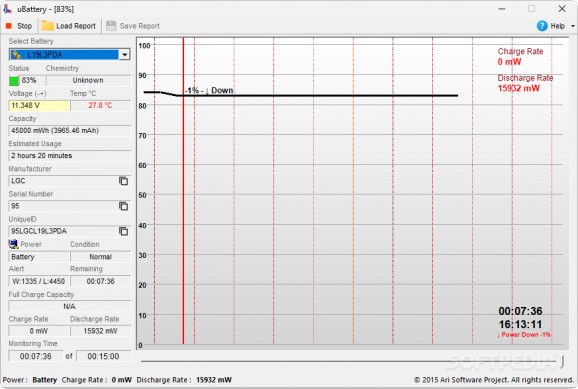Click the copyright Ari Software Project text

[494, 380]
